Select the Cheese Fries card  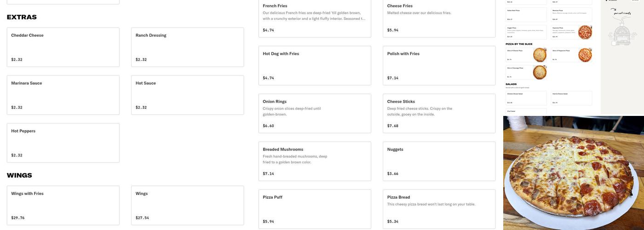439,18
